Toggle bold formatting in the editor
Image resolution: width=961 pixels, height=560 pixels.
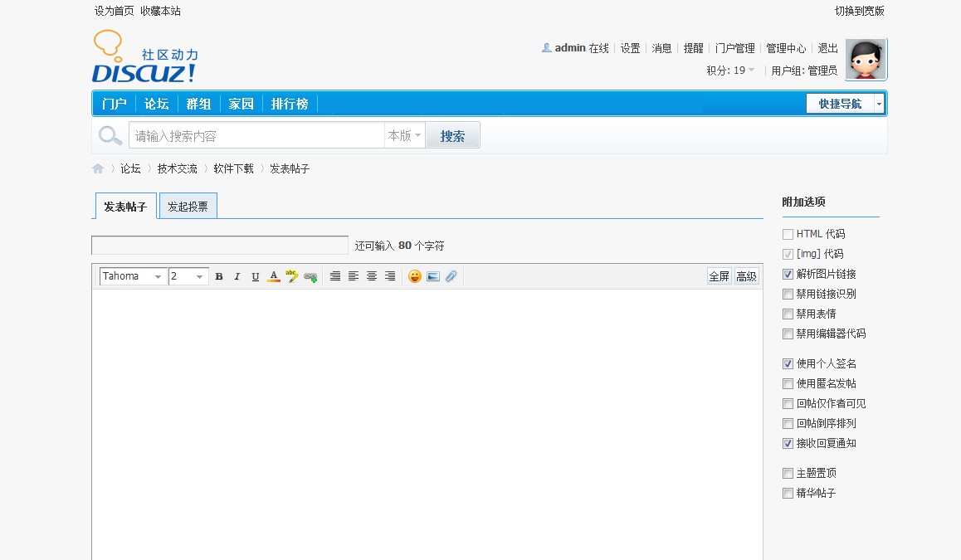[x=219, y=276]
